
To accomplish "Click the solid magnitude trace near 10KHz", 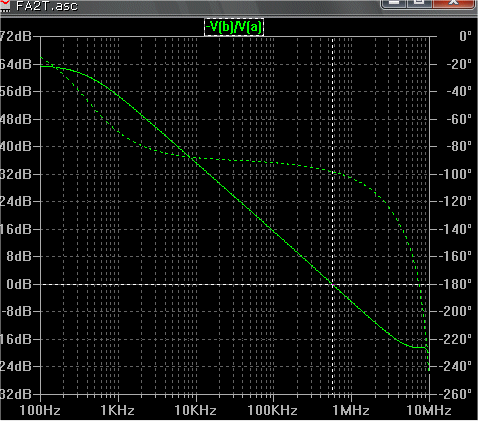I will (x=196, y=162).
